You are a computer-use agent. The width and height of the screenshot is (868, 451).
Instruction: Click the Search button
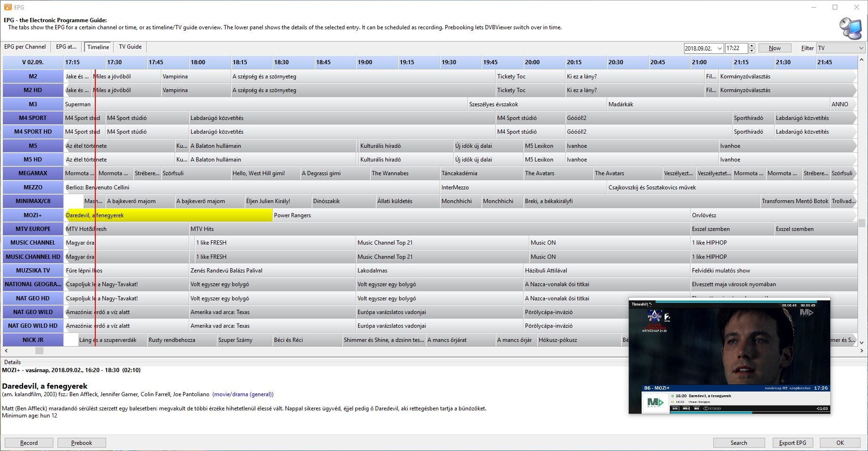click(x=739, y=443)
